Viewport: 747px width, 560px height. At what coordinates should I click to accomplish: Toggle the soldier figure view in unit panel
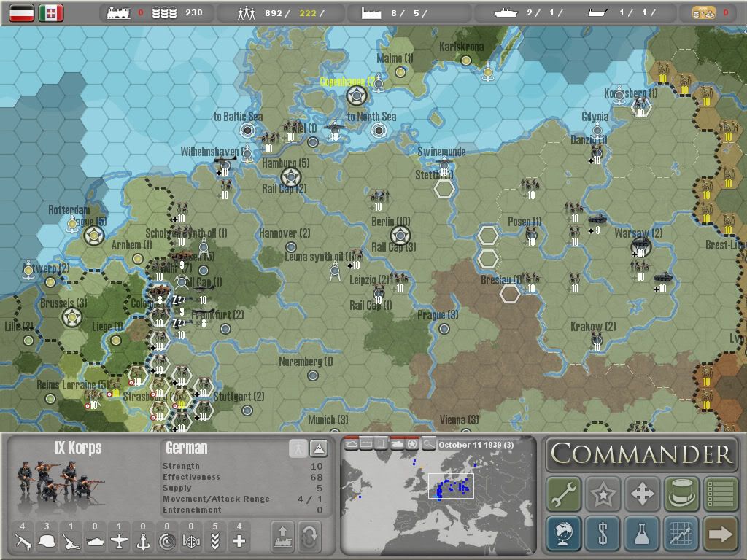pos(298,448)
